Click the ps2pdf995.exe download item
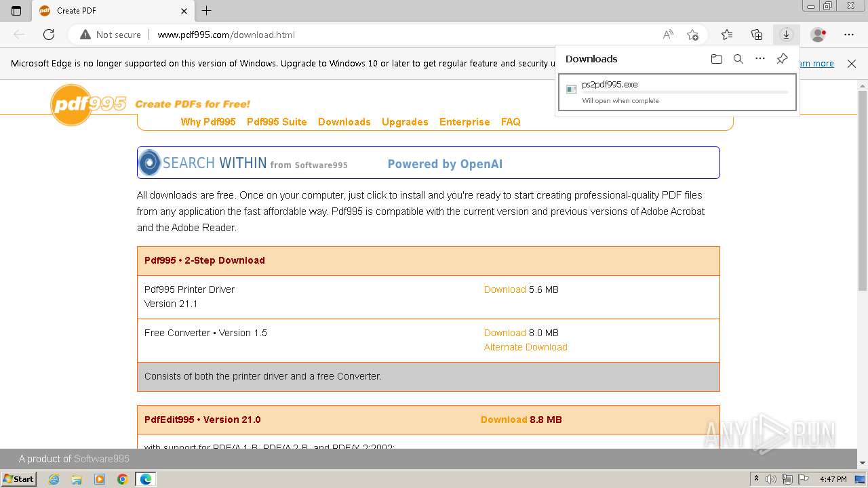 [678, 94]
